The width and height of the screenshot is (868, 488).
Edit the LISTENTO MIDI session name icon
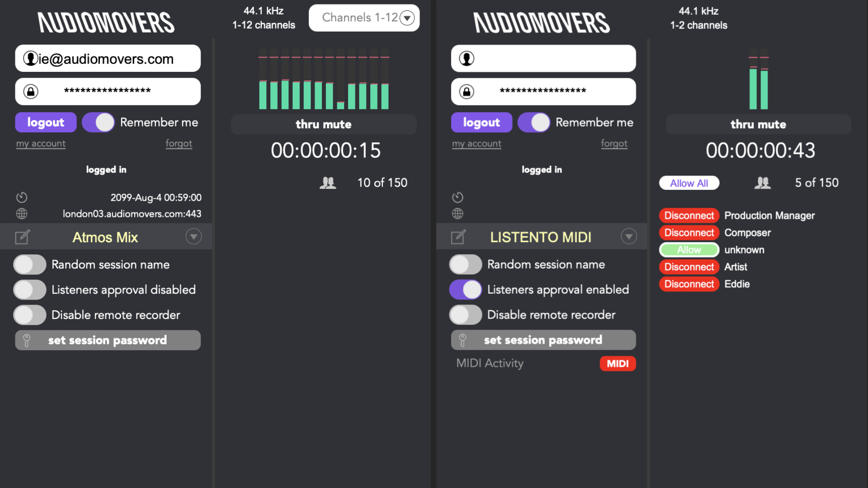coord(458,237)
